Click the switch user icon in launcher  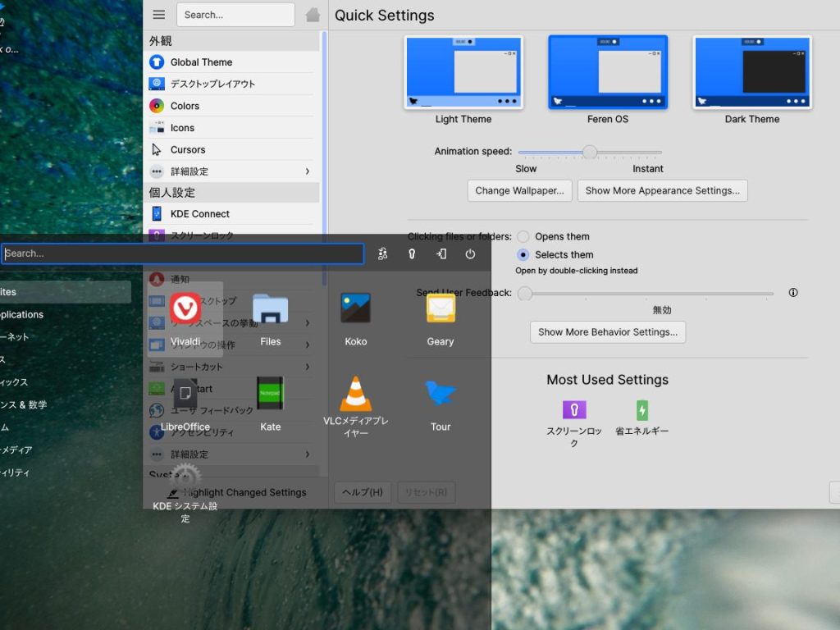(382, 254)
